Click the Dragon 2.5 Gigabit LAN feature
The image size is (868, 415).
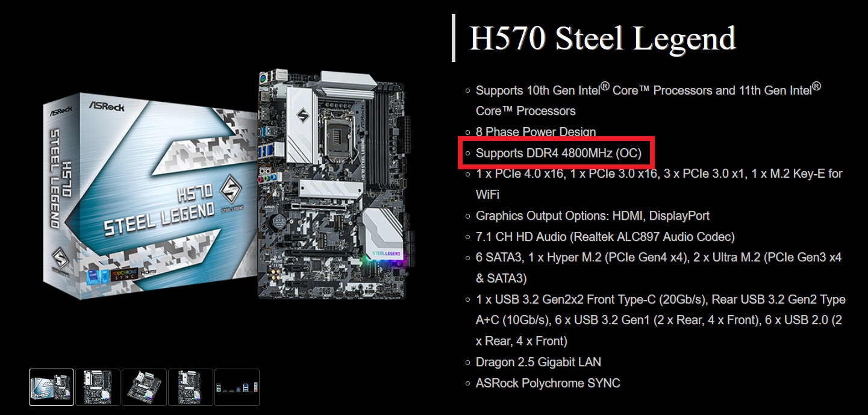pyautogui.click(x=539, y=362)
